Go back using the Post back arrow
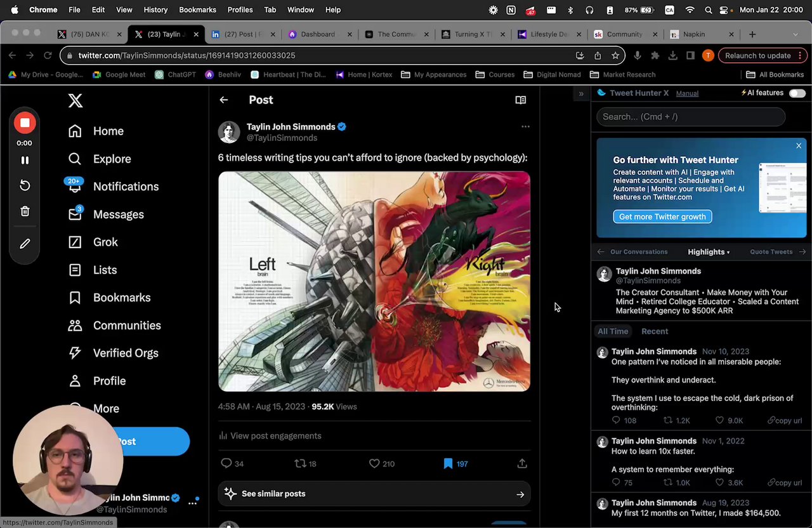This screenshot has width=812, height=528. (x=224, y=100)
